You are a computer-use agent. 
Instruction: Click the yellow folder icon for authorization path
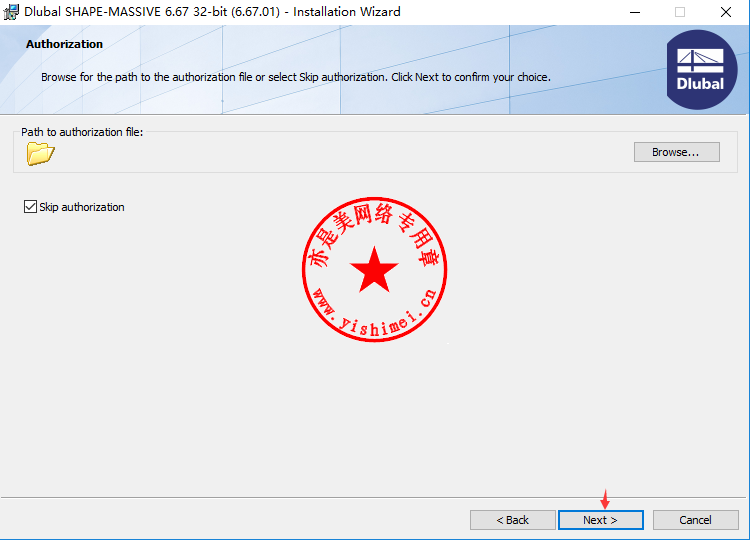pos(41,154)
